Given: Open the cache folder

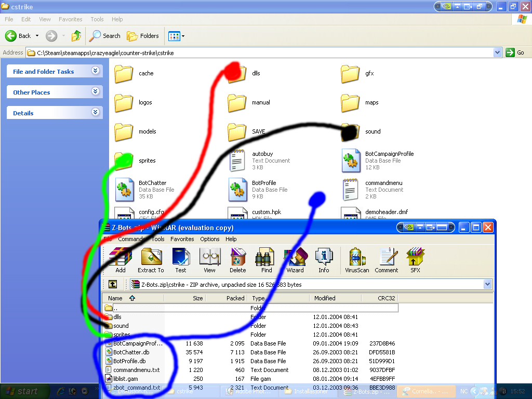Looking at the screenshot, I should [x=135, y=73].
